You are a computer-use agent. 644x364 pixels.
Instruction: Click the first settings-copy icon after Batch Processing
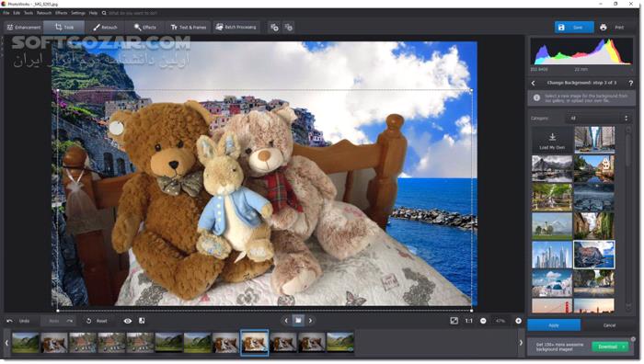[x=274, y=28]
